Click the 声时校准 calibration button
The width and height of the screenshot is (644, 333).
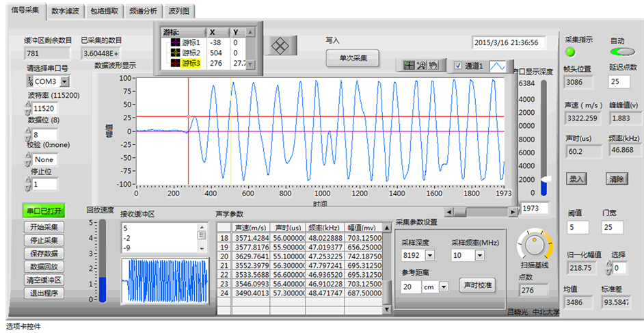477,284
